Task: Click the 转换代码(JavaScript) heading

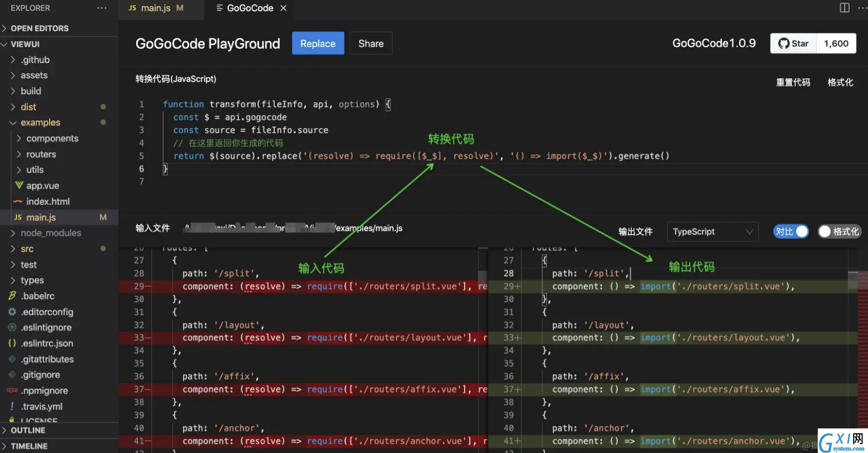Action: (176, 79)
